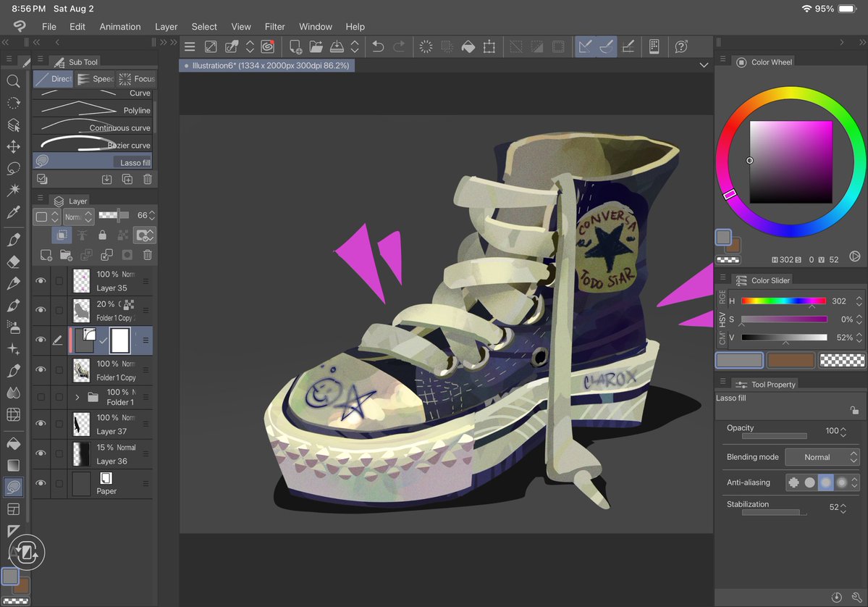
Task: Click the Save icon in command bar
Action: point(337,46)
